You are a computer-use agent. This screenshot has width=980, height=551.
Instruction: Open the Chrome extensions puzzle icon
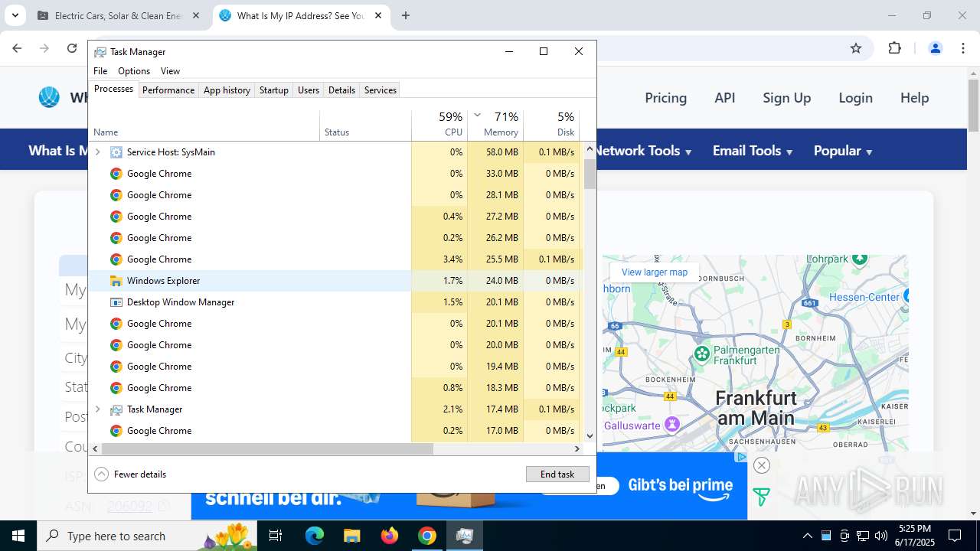pyautogui.click(x=894, y=48)
